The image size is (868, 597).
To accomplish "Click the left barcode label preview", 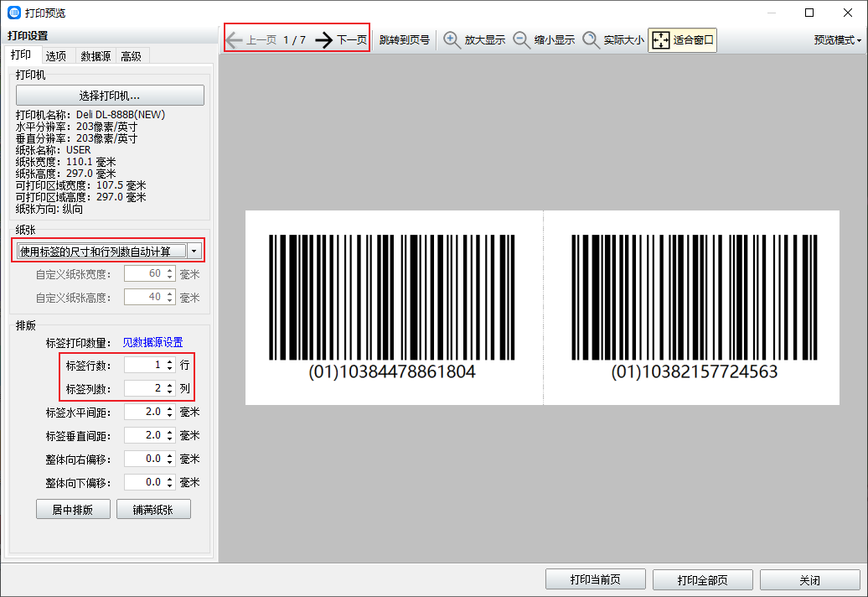I will (394, 308).
